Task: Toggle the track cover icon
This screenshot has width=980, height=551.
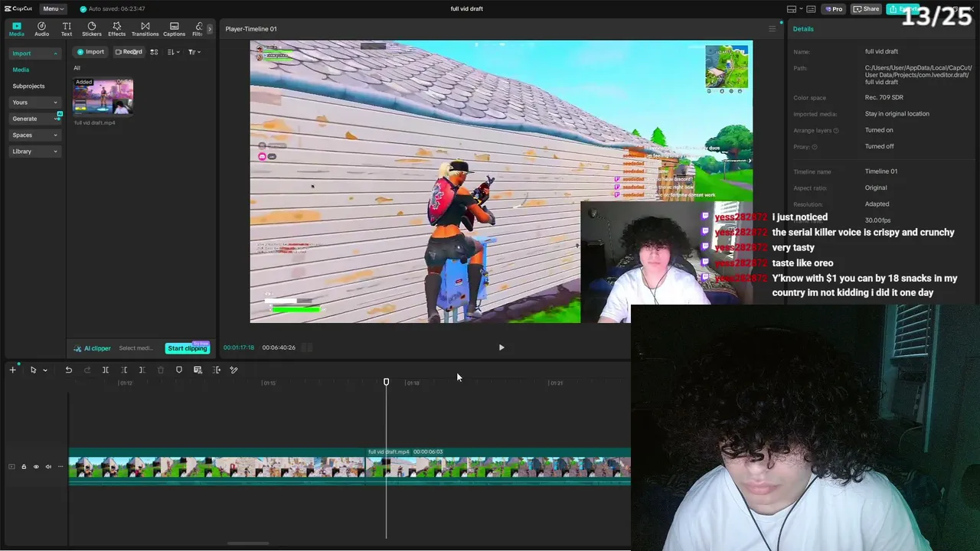Action: coord(11,467)
